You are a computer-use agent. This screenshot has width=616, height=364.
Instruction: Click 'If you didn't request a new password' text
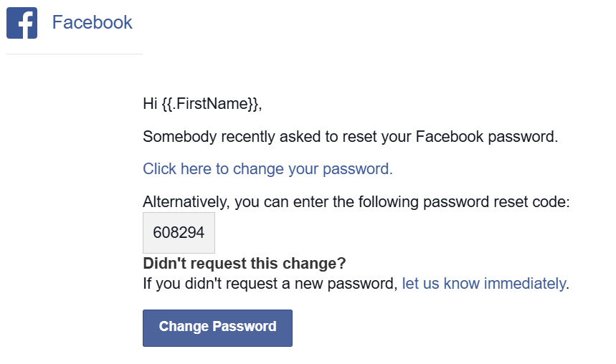tap(270, 283)
